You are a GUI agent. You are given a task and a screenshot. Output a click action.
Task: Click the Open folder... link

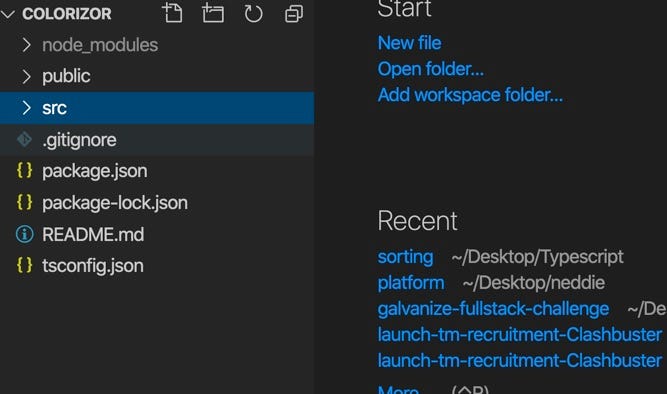(x=430, y=69)
